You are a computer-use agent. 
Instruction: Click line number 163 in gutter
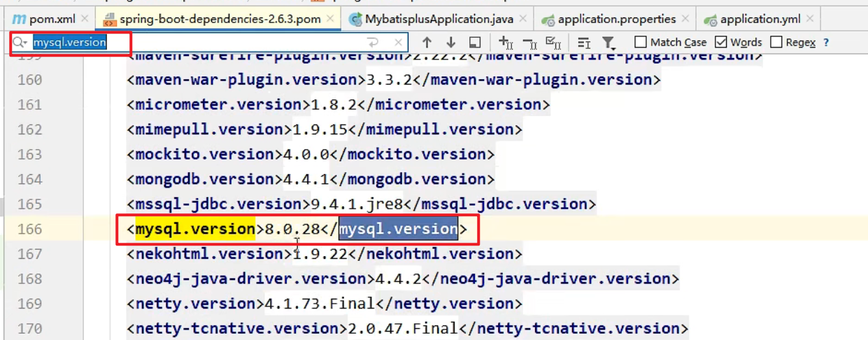click(x=30, y=155)
